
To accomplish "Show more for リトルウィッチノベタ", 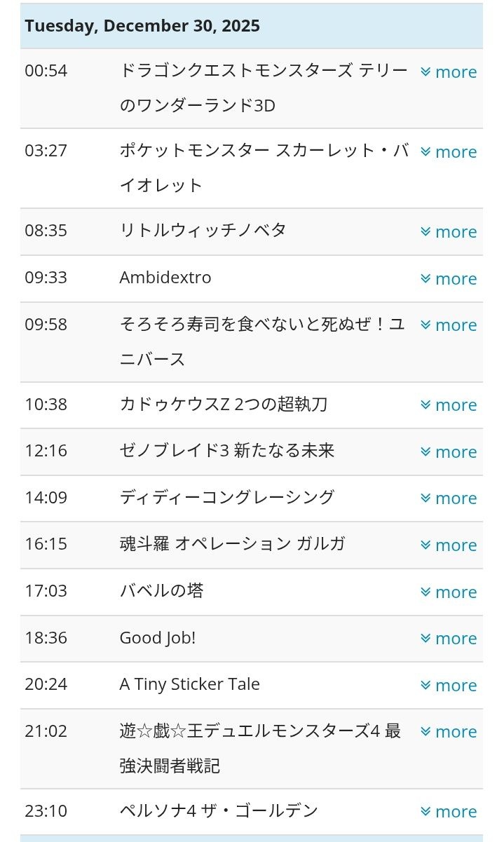I will point(449,232).
